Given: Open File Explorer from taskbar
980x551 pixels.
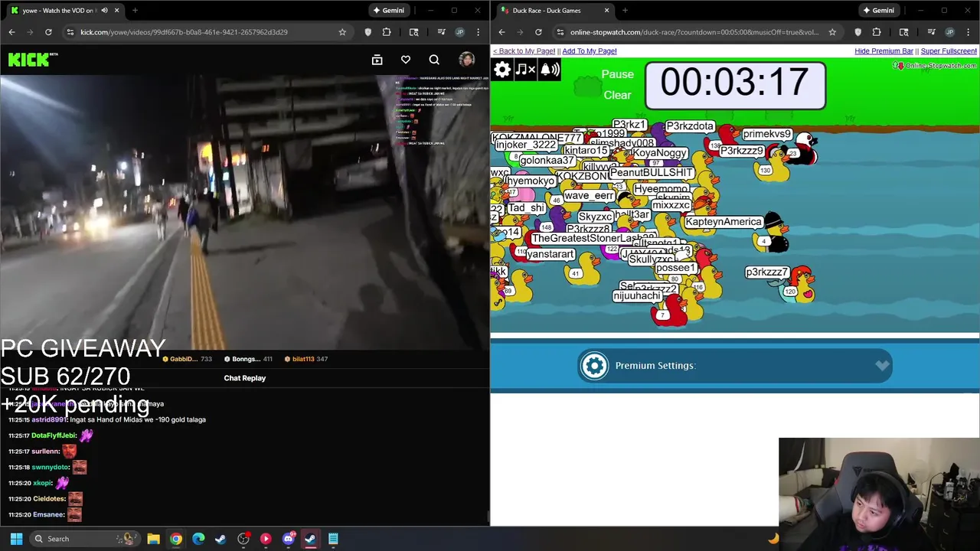Looking at the screenshot, I should [x=153, y=539].
